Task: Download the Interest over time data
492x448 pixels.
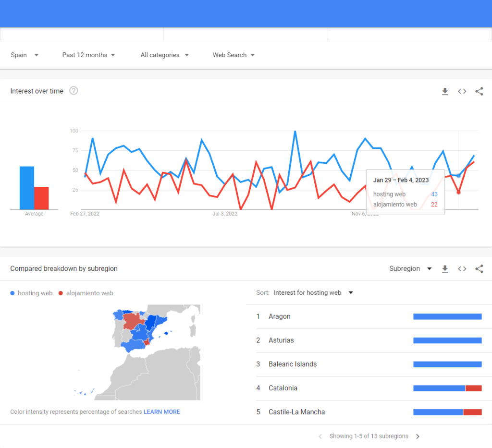Action: (x=445, y=91)
